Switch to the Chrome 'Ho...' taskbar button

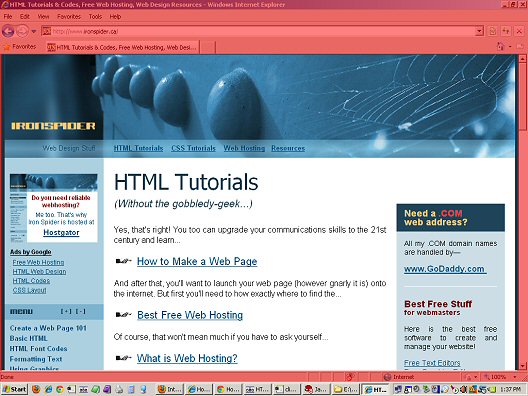pyautogui.click(x=228, y=390)
